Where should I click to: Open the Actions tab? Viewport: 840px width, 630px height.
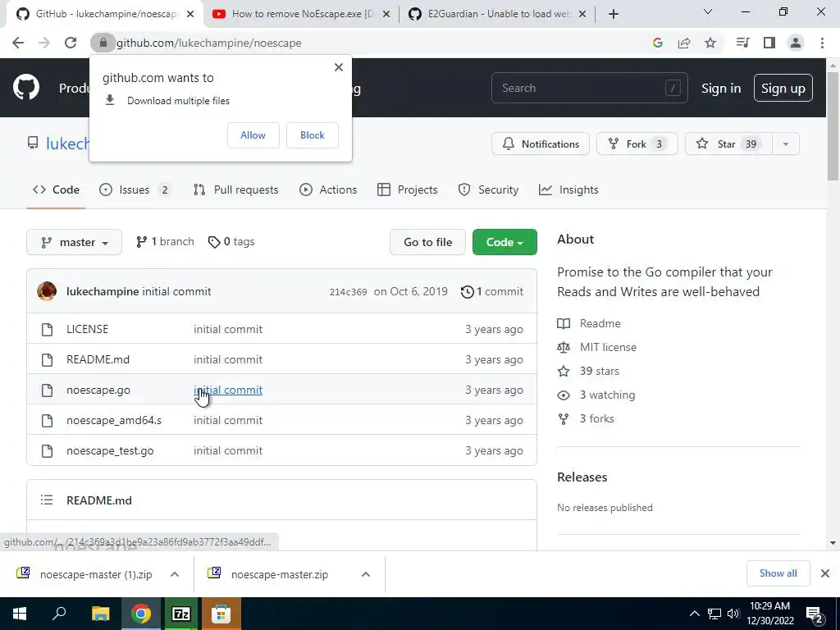pos(328,189)
